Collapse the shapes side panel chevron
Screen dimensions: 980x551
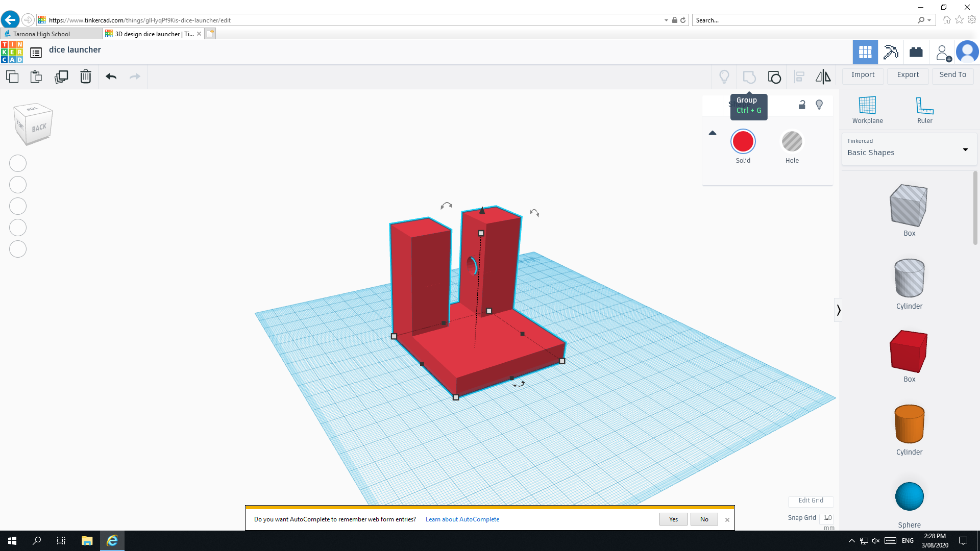click(838, 310)
